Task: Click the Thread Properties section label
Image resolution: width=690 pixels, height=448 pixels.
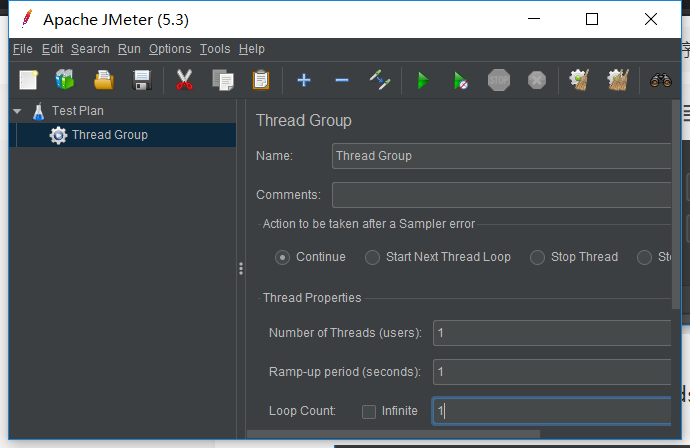Action: click(312, 298)
